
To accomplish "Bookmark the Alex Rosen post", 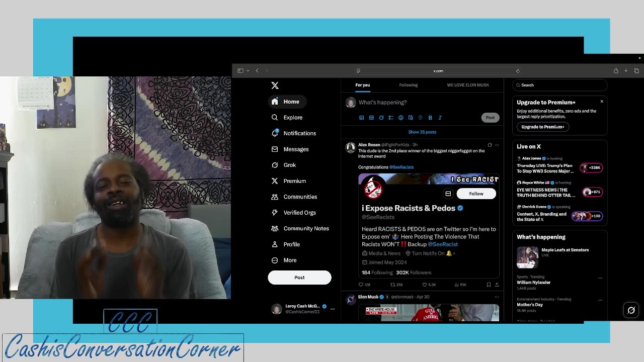I will point(489,285).
